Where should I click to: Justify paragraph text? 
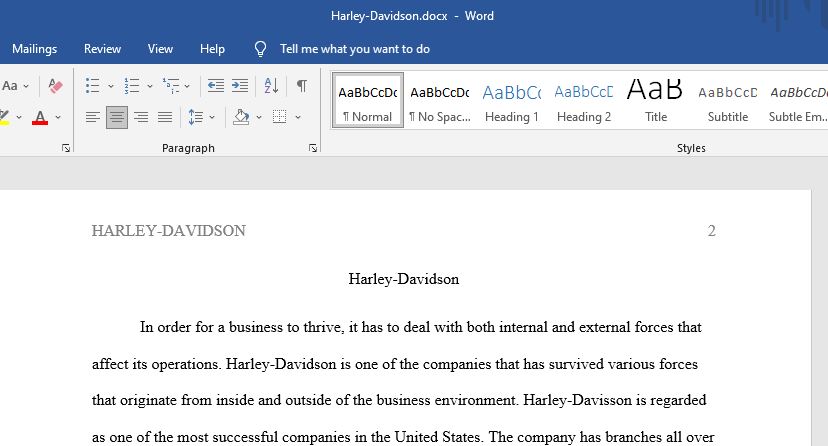coord(165,117)
